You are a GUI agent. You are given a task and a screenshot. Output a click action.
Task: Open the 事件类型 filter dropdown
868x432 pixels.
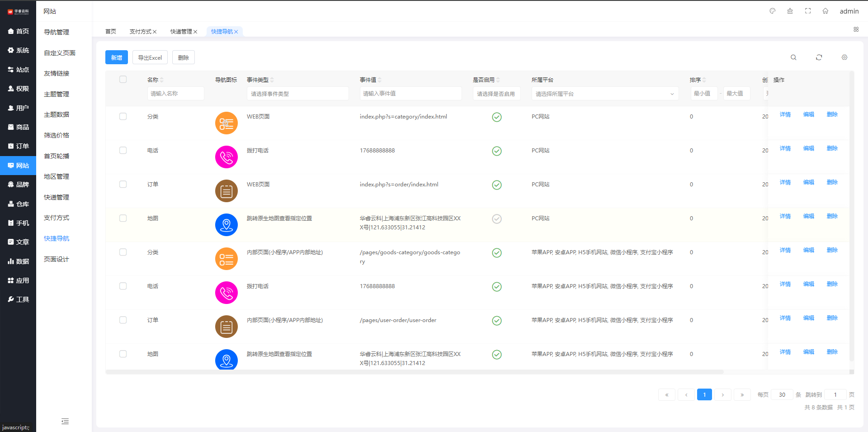click(x=297, y=94)
